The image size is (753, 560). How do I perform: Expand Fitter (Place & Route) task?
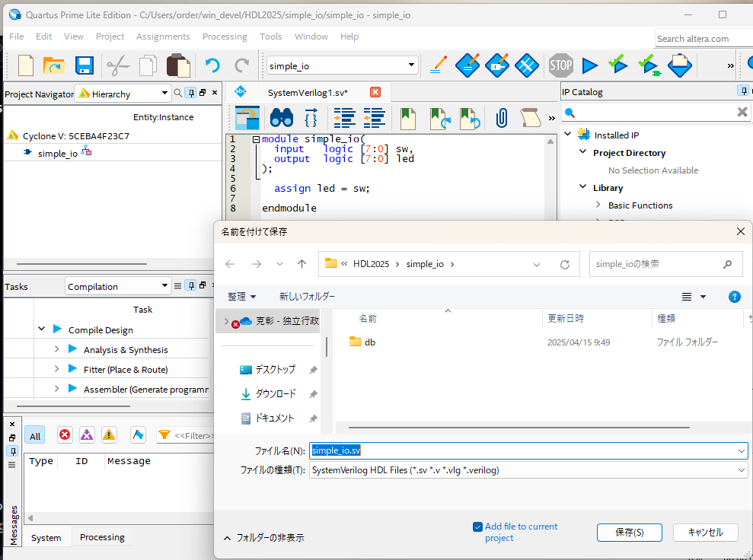56,368
